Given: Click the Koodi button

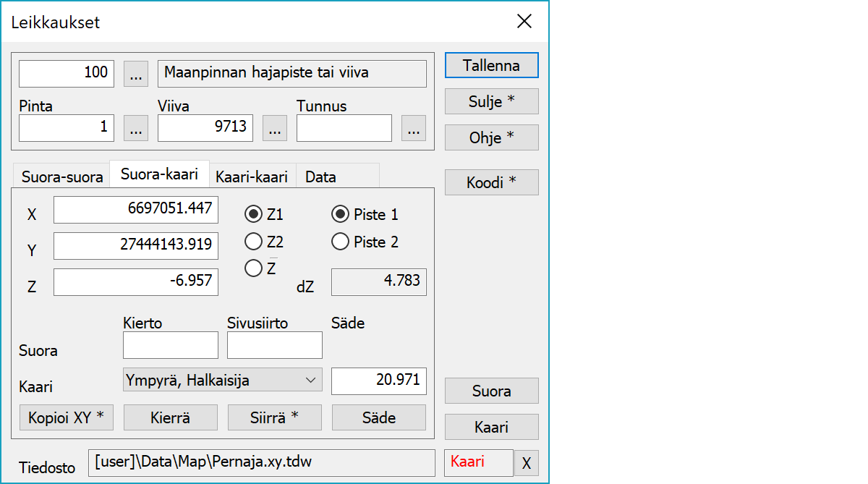Looking at the screenshot, I should (x=491, y=182).
